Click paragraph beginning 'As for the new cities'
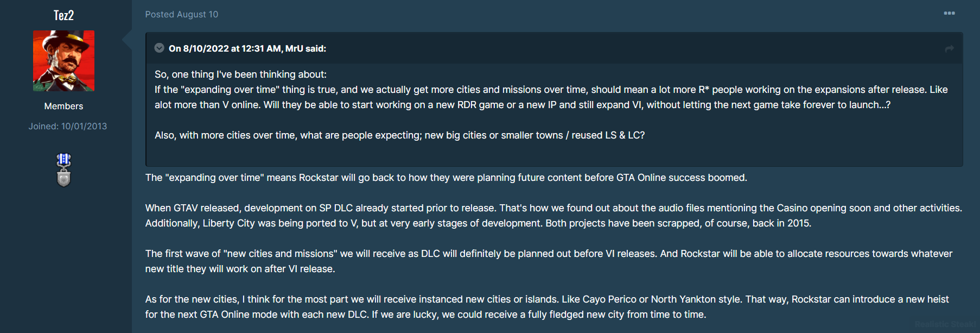This screenshot has height=333, width=980. 547,307
